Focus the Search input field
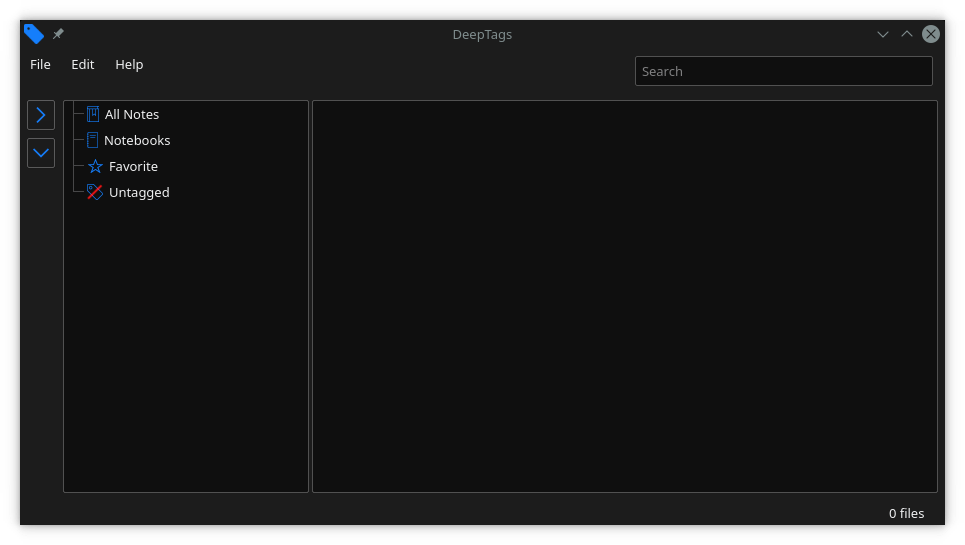This screenshot has height=545, width=965. pyautogui.click(x=783, y=71)
